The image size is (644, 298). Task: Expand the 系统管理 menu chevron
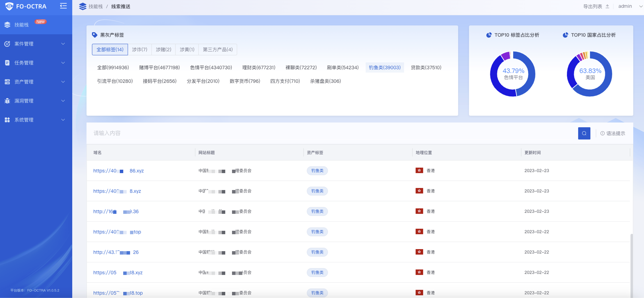coord(63,120)
